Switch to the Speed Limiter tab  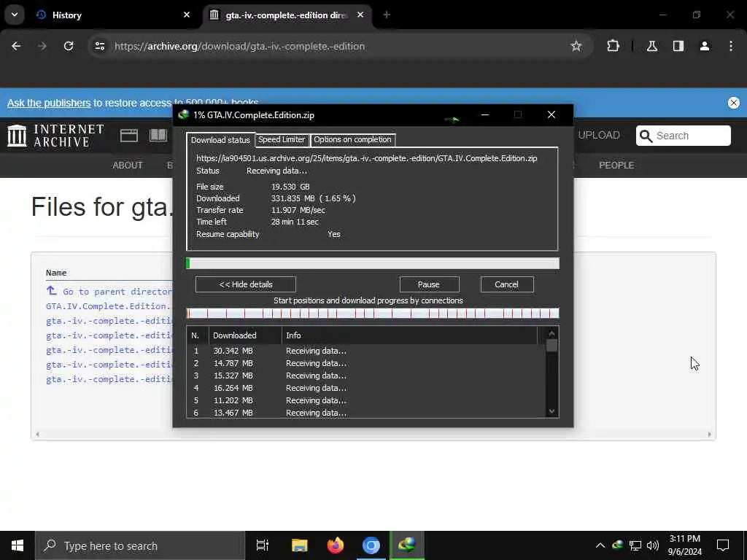pyautogui.click(x=282, y=139)
